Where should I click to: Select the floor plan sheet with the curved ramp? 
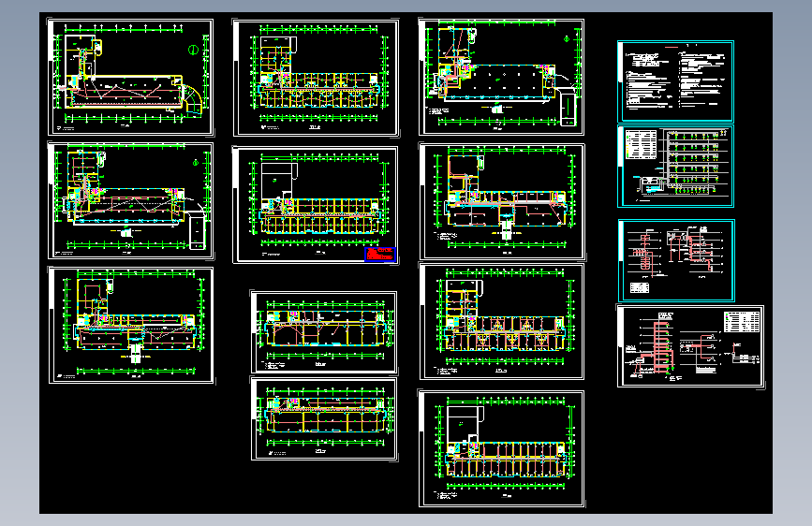click(130, 78)
